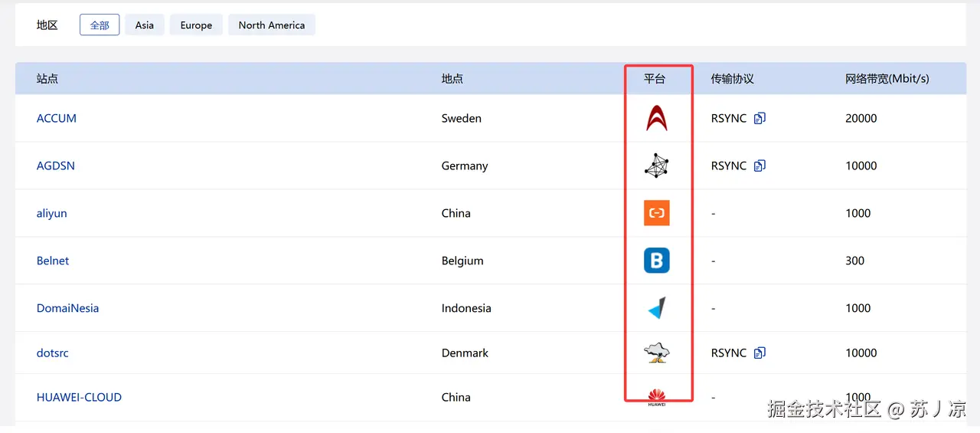Copy the AGDSN RSYNC address
Screen dimensions: 980x433
pyautogui.click(x=759, y=166)
